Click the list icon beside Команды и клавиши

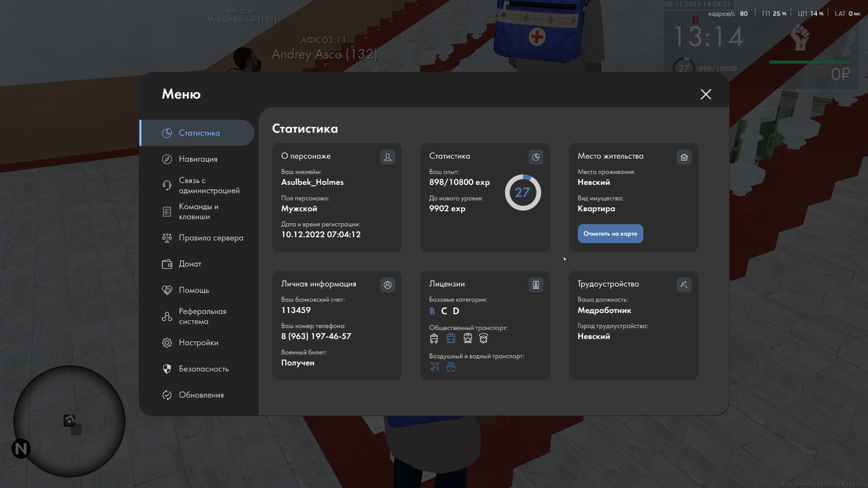point(167,212)
